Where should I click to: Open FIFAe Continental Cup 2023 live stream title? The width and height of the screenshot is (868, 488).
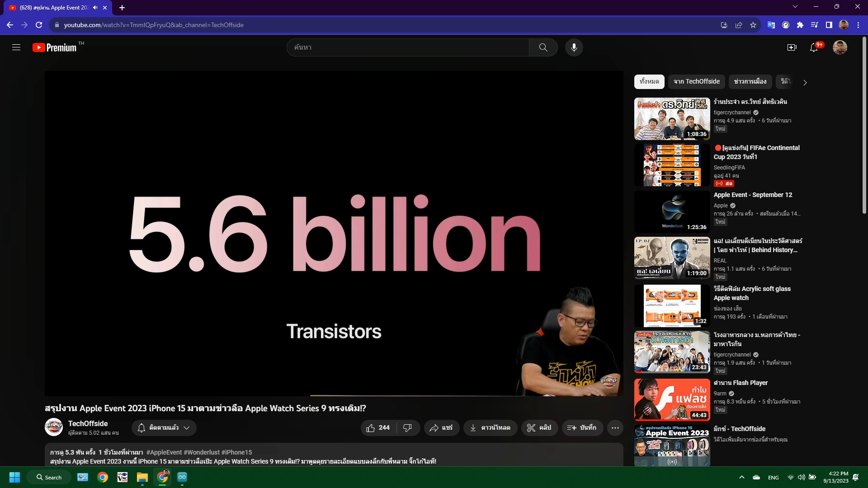click(757, 152)
